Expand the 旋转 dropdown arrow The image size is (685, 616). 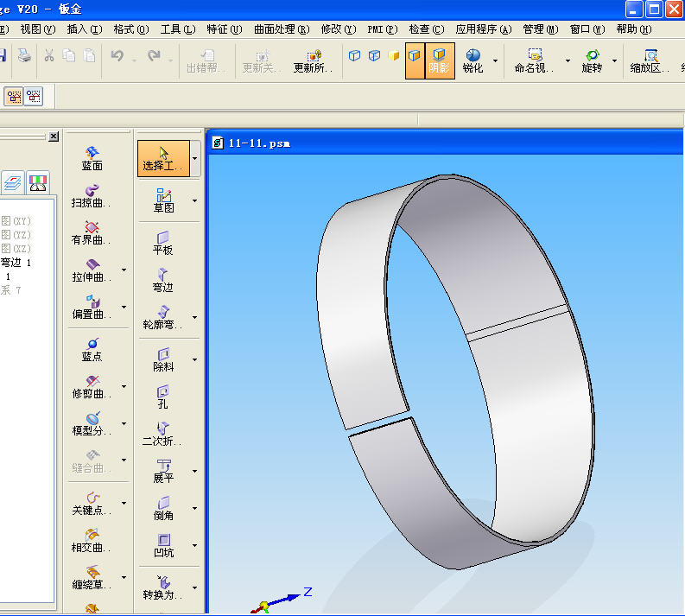615,60
